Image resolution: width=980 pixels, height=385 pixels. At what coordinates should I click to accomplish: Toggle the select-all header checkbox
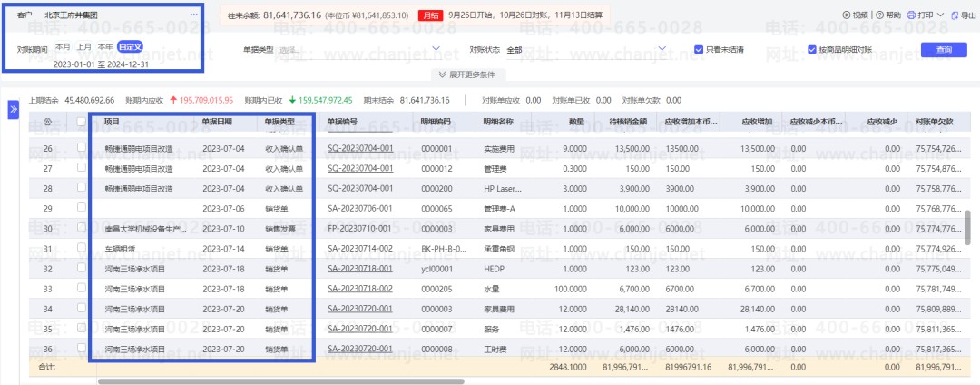pyautogui.click(x=81, y=122)
